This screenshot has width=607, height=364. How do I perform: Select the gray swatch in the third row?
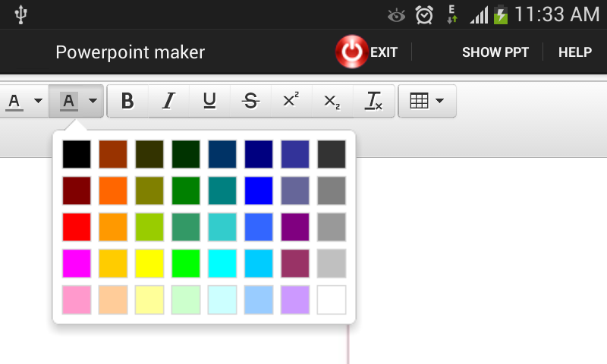point(332,227)
